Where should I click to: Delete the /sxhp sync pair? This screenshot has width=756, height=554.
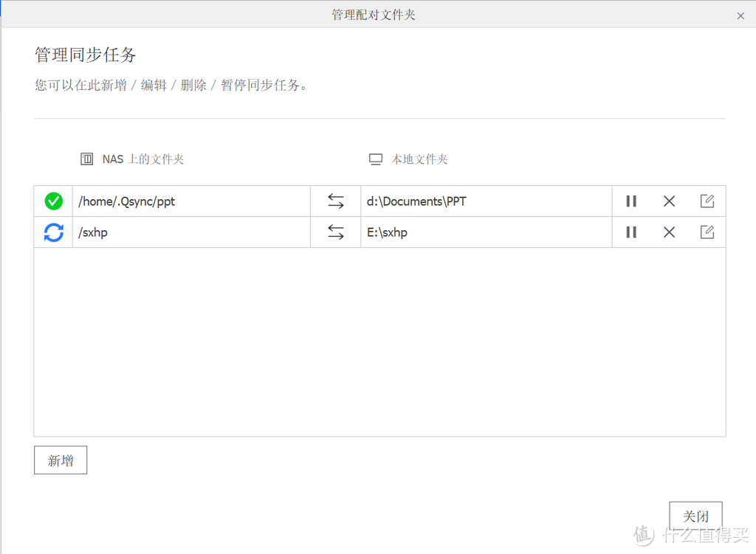point(669,232)
